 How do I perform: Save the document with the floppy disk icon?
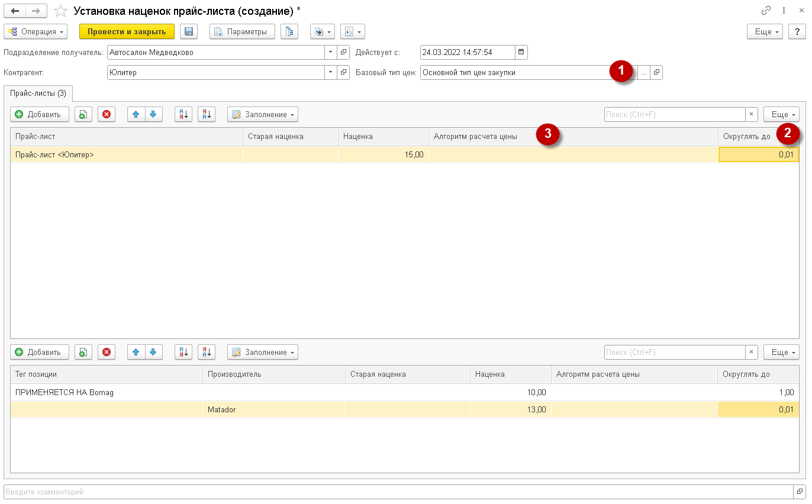188,32
